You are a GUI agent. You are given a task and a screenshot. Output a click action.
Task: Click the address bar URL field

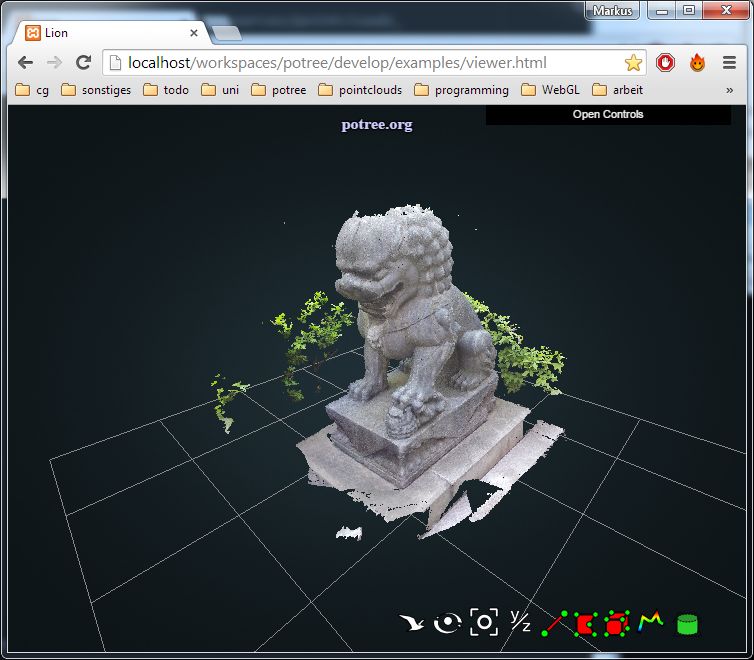(x=370, y=63)
